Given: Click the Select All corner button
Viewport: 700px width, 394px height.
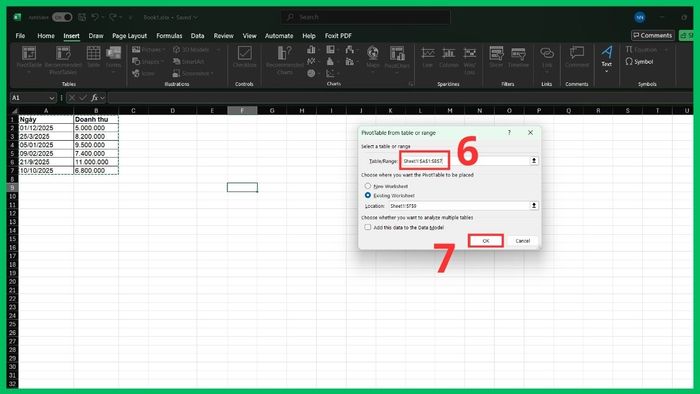Looking at the screenshot, I should 13,111.
